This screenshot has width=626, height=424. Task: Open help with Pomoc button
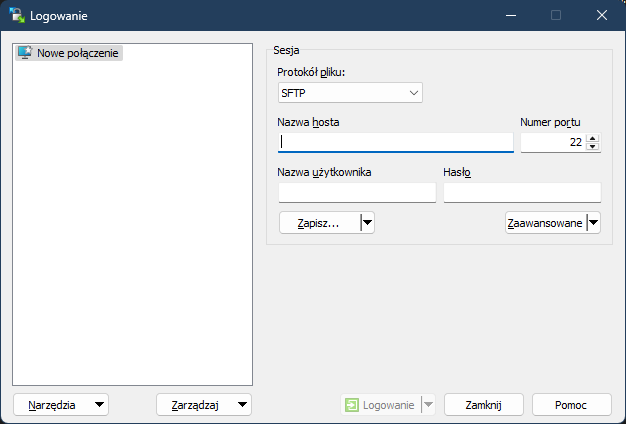571,405
